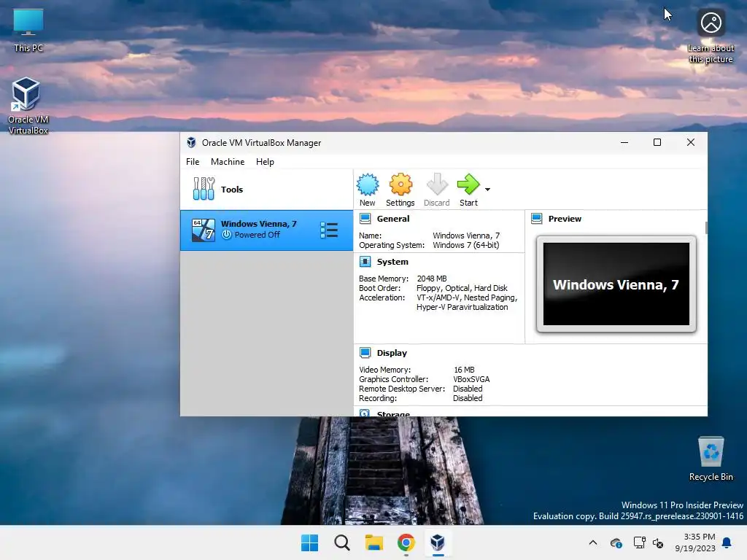Click the OneDrive cloud tray icon
Viewport: 747px width, 560px height.
click(x=616, y=542)
